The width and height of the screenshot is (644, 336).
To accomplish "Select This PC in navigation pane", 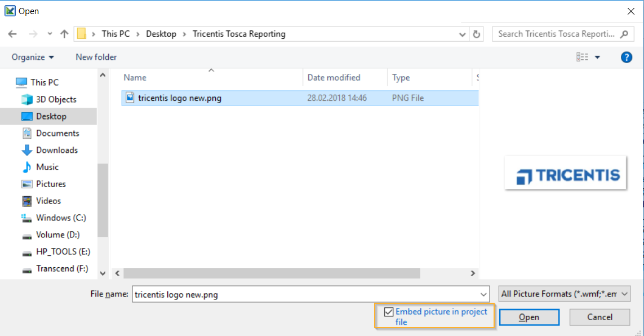I will coord(45,82).
